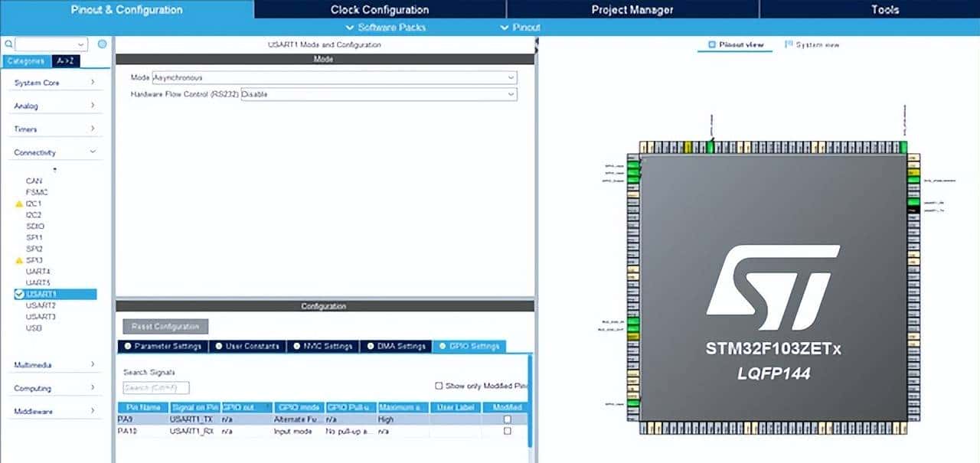This screenshot has height=463, width=980.
Task: Expand the Timers category
Action: (55, 129)
